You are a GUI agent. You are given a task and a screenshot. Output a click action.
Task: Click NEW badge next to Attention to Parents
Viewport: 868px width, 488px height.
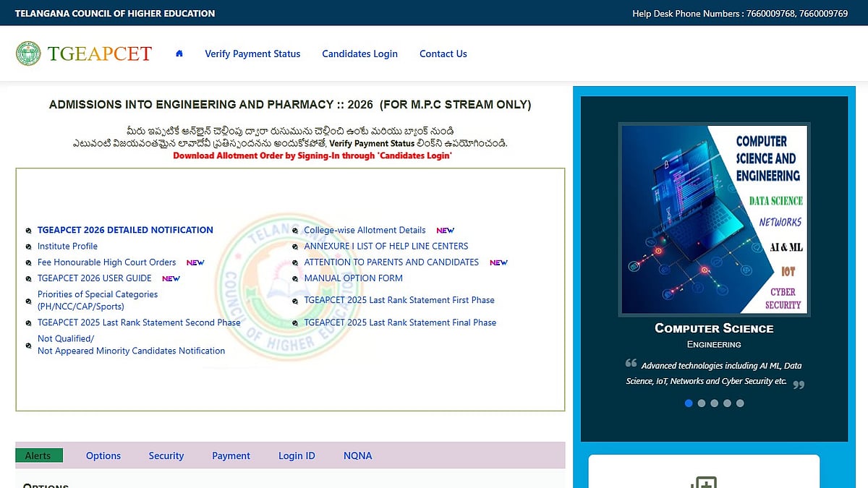498,263
